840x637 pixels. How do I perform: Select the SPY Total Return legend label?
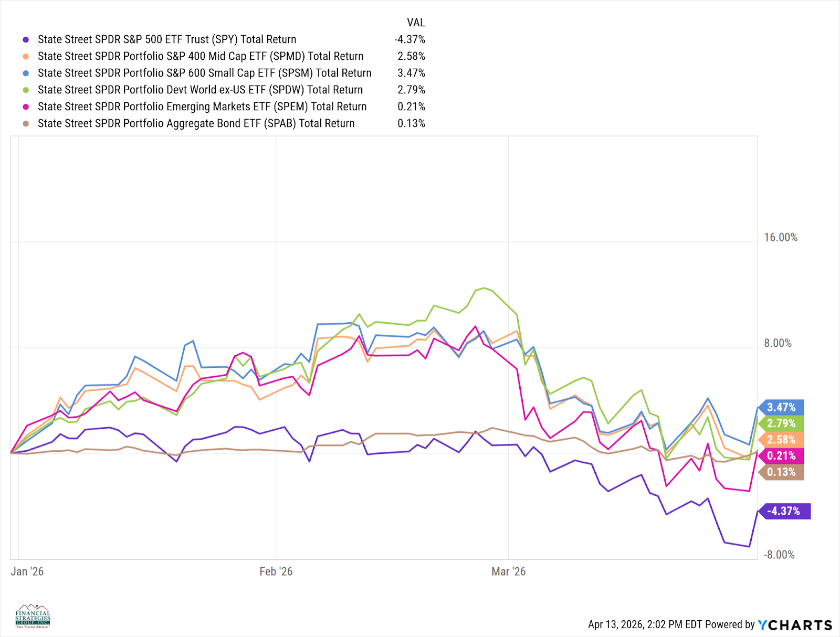coord(167,39)
